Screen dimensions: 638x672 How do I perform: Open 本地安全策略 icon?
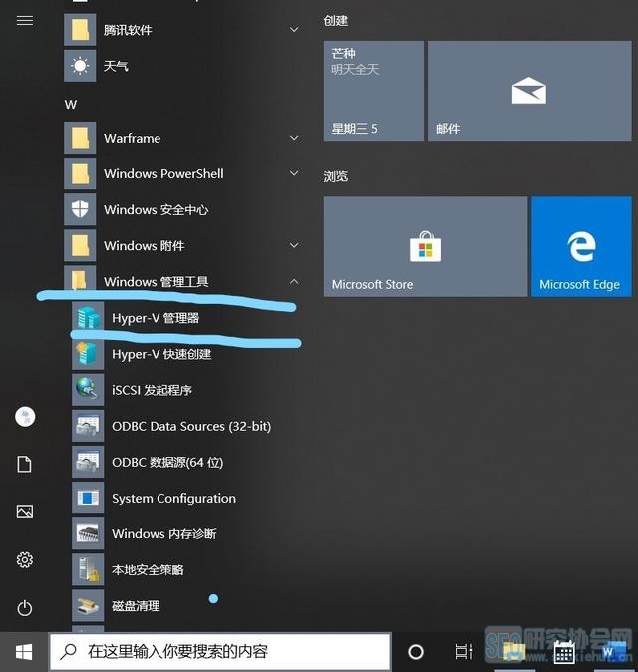tap(88, 570)
